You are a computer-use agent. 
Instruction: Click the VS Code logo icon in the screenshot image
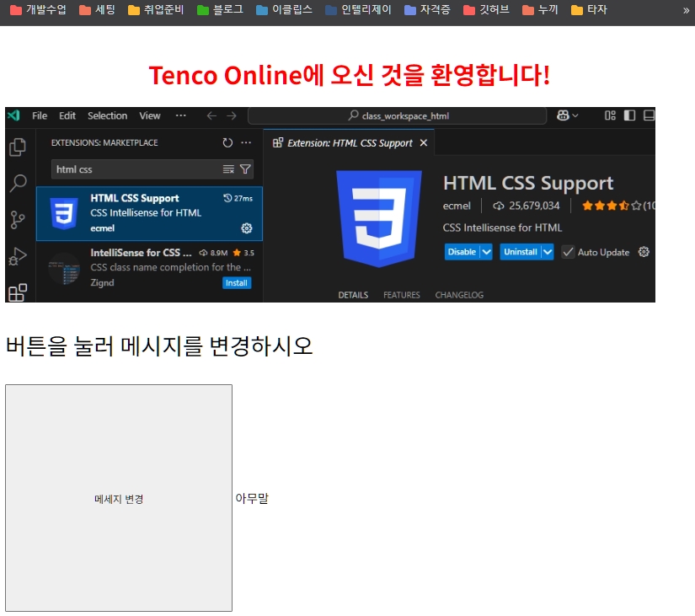(13, 115)
